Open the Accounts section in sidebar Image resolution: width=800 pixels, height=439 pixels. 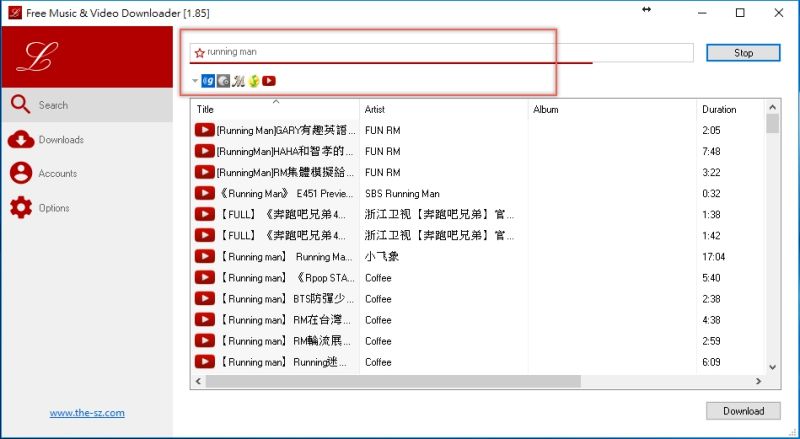tap(87, 174)
